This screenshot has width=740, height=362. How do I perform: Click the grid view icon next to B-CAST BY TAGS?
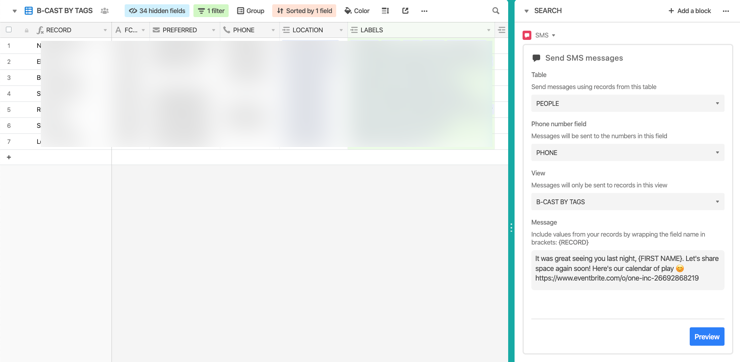(x=28, y=10)
